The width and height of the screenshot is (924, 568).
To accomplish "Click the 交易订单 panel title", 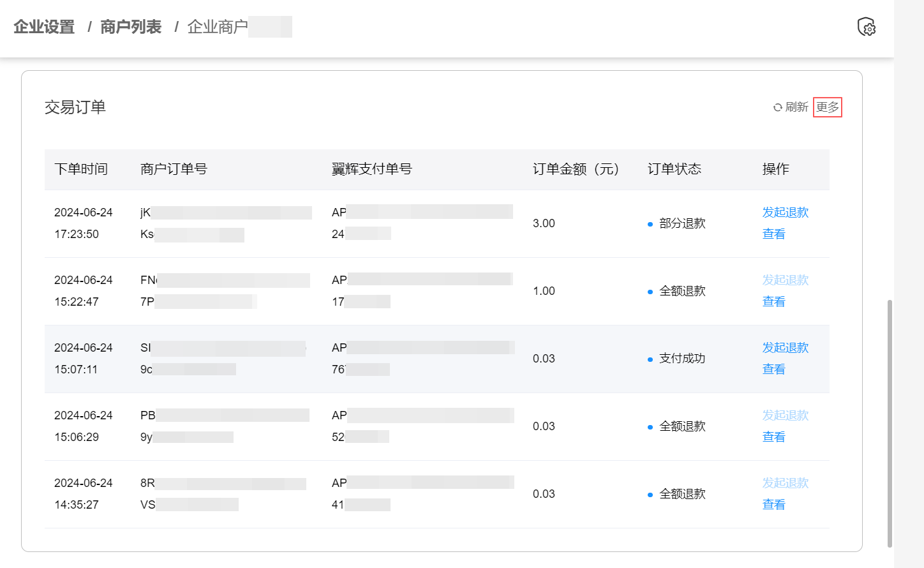I will (77, 107).
